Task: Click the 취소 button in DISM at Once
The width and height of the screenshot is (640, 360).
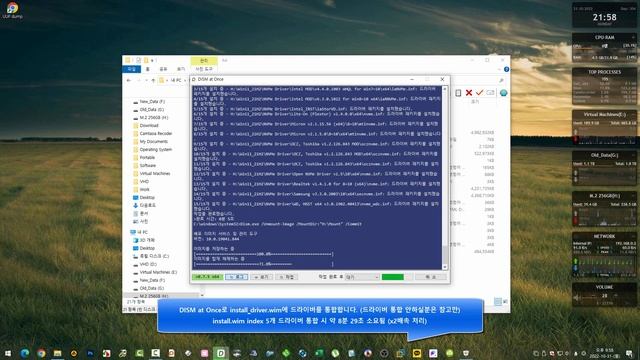Action: pyautogui.click(x=431, y=277)
